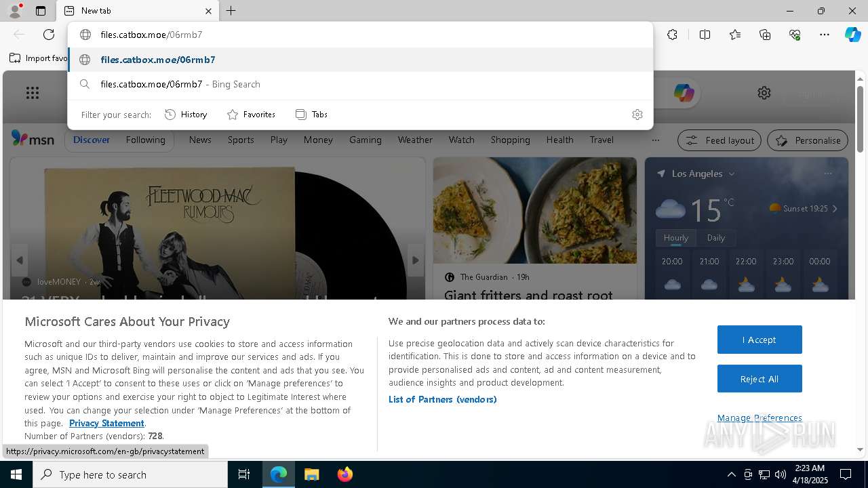
Task: Open the Watch category
Action: point(461,140)
